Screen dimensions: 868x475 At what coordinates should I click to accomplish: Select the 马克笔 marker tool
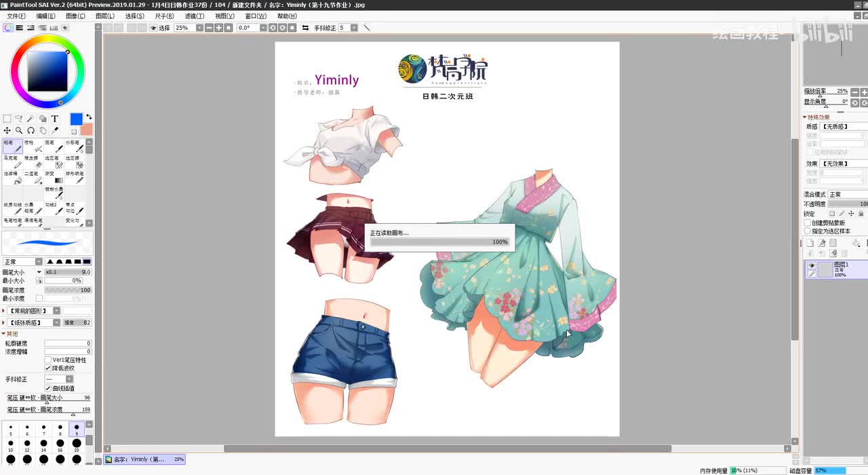pos(13,162)
